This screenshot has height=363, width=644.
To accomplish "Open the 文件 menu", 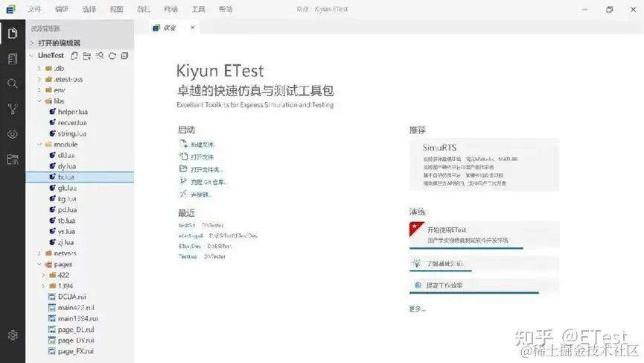I will [34, 9].
